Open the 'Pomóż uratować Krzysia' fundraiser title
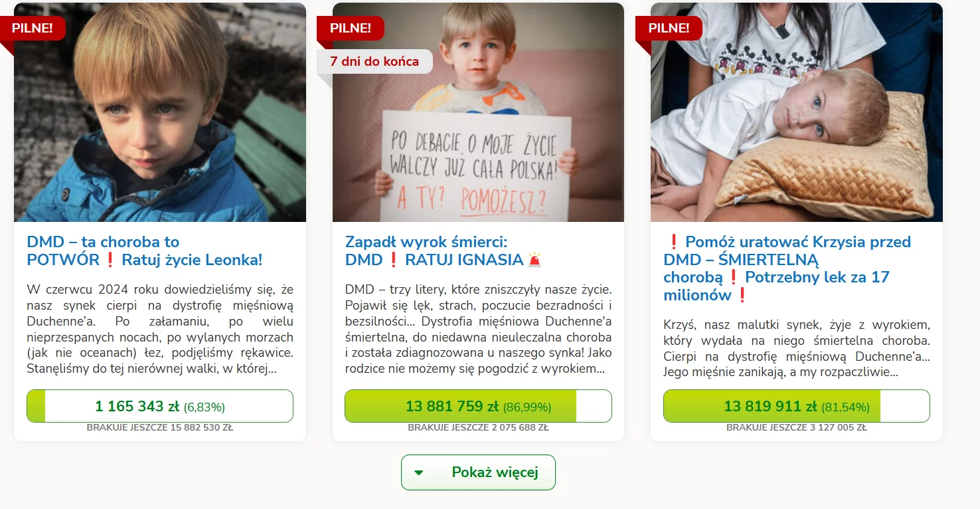Viewport: 980px width, 509px height. [x=787, y=268]
